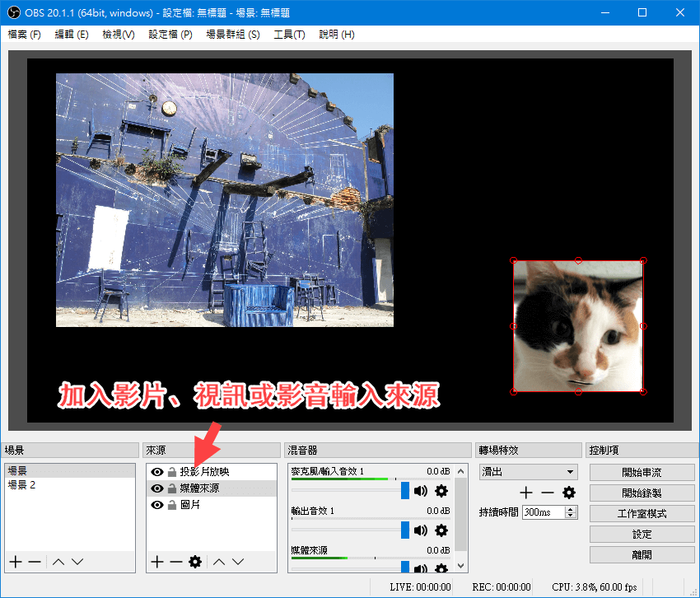Unlock the 媒體來源 source

click(x=171, y=488)
